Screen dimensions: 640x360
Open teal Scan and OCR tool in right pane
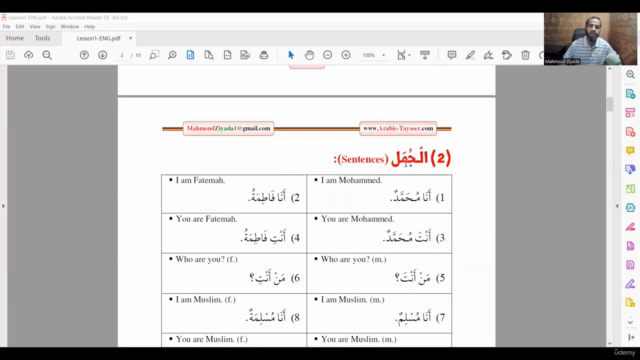click(630, 208)
